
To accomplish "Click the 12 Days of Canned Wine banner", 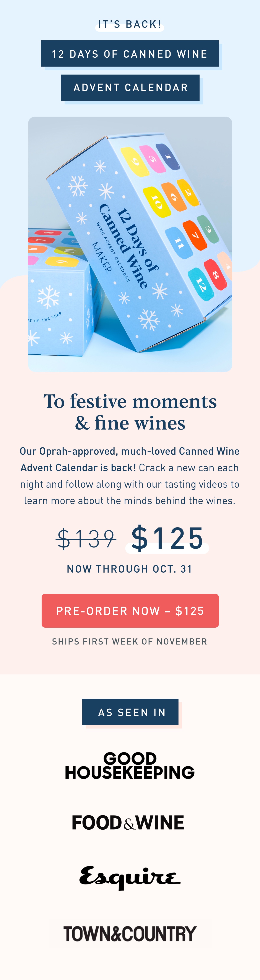I will click(x=130, y=54).
